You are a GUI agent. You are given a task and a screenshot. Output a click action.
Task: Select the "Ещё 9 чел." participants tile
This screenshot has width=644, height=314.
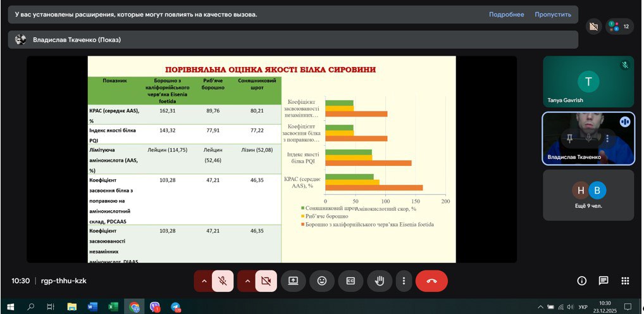pos(588,194)
